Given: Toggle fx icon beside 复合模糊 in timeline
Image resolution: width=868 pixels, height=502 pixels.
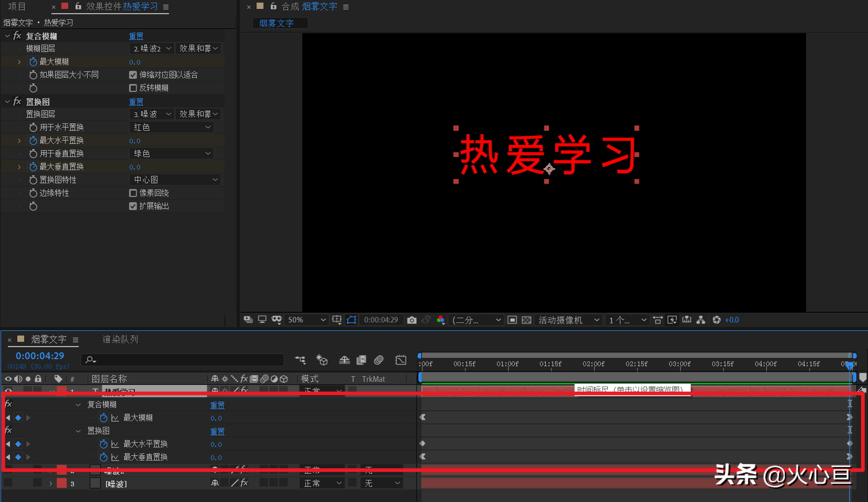Looking at the screenshot, I should pyautogui.click(x=8, y=404).
